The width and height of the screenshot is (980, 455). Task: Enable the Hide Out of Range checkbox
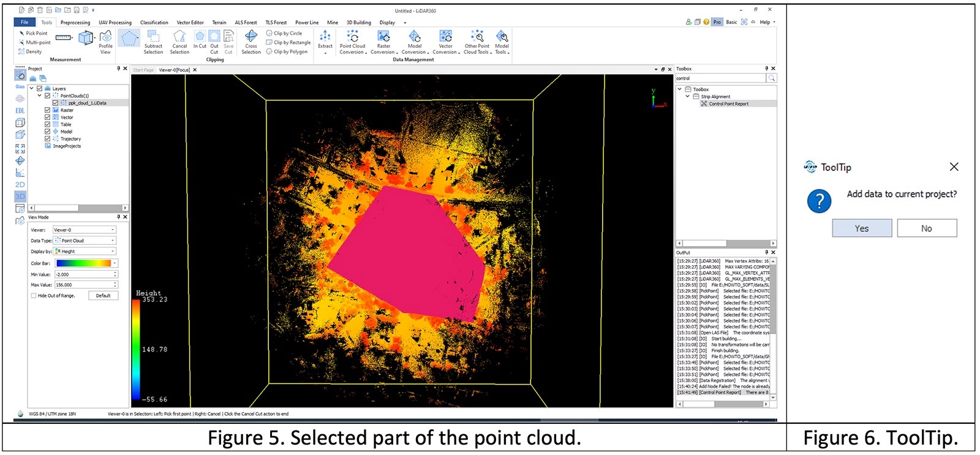34,296
